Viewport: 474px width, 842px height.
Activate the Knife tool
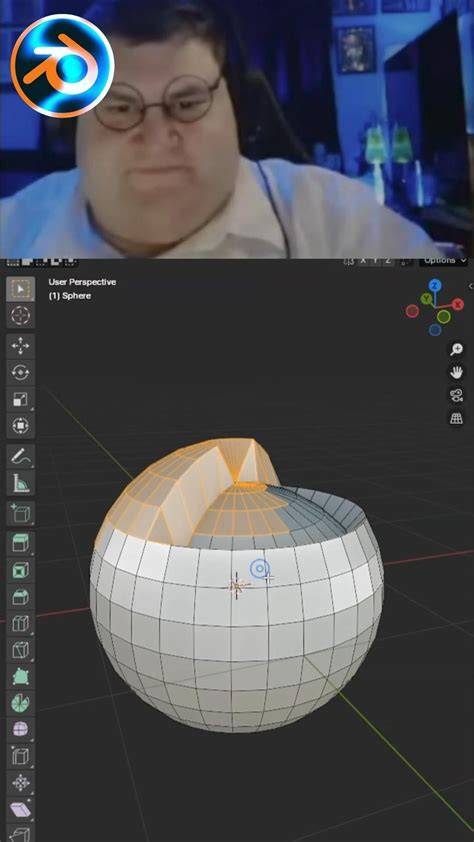pos(20,650)
